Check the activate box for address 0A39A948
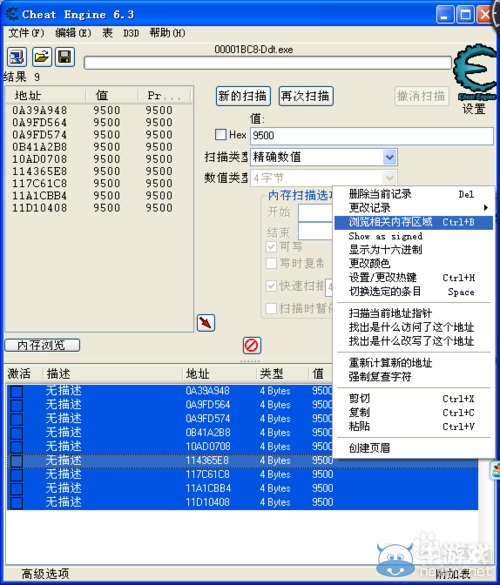500x585 pixels. tap(16, 392)
